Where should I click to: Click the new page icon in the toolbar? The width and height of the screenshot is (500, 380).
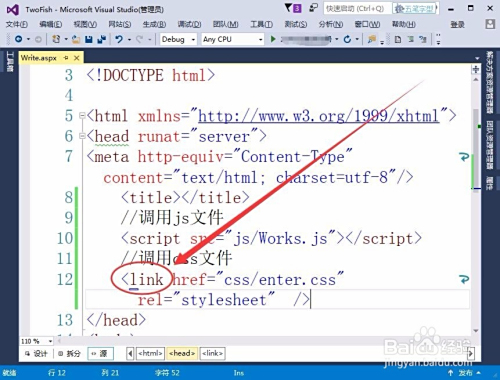click(397, 39)
